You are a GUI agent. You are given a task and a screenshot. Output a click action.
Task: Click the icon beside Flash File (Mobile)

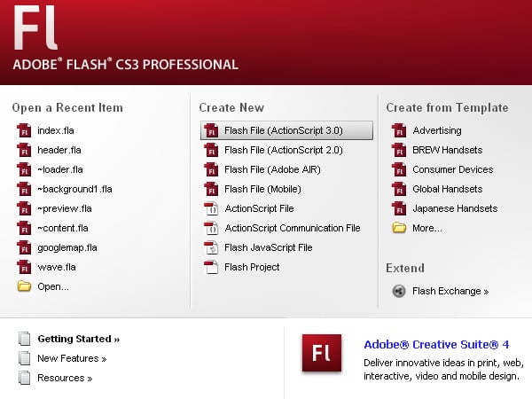tap(211, 189)
